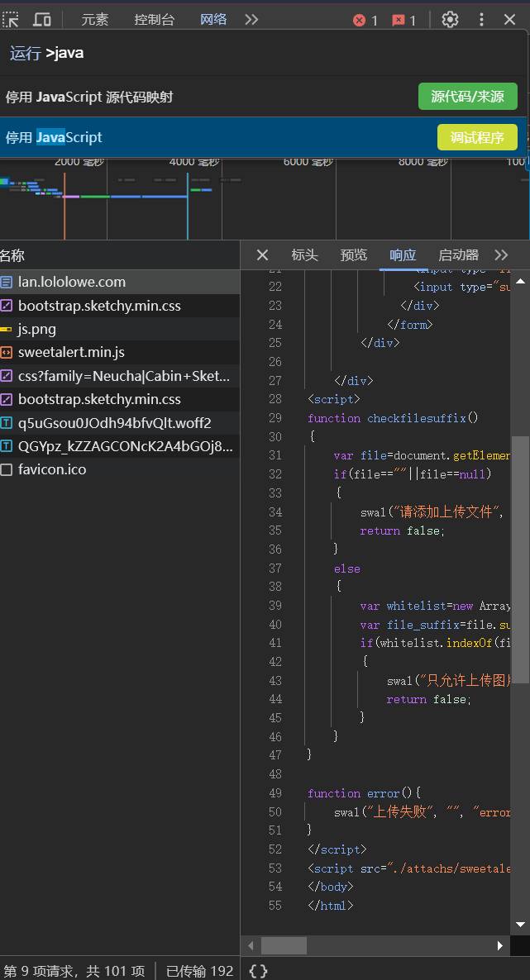Viewport: 530px width, 980px height.
Task: Select the js.png request row
Action: (x=37, y=329)
